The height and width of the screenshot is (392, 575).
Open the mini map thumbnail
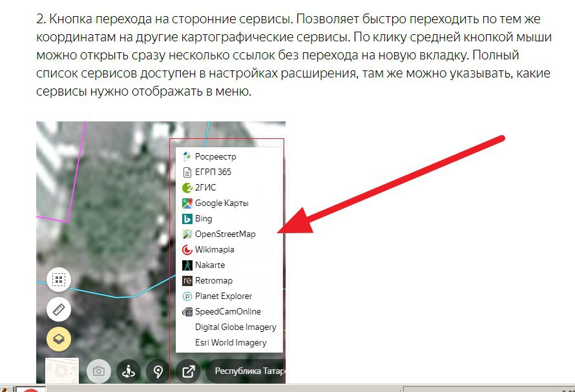pos(62,371)
